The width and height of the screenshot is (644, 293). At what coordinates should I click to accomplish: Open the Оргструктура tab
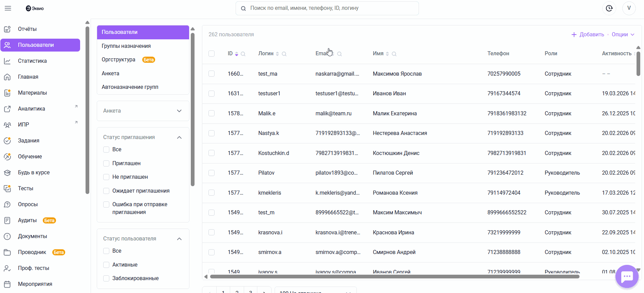[x=143, y=60]
